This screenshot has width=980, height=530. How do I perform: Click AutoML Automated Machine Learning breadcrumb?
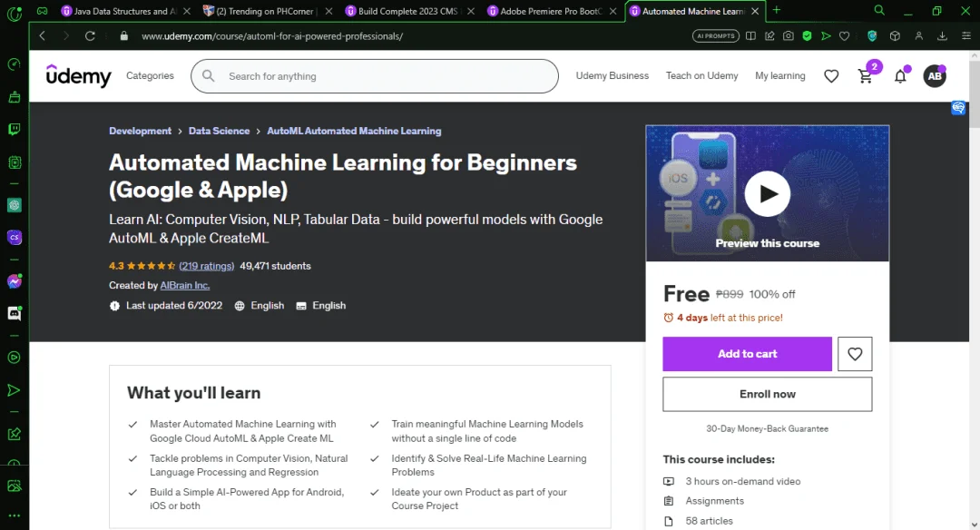point(354,131)
